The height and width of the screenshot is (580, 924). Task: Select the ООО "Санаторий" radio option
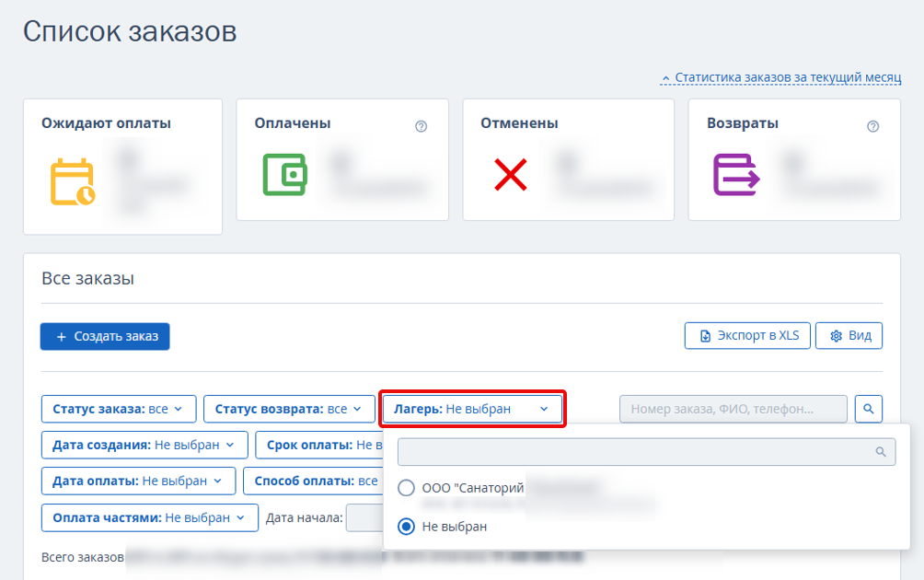pyautogui.click(x=406, y=488)
